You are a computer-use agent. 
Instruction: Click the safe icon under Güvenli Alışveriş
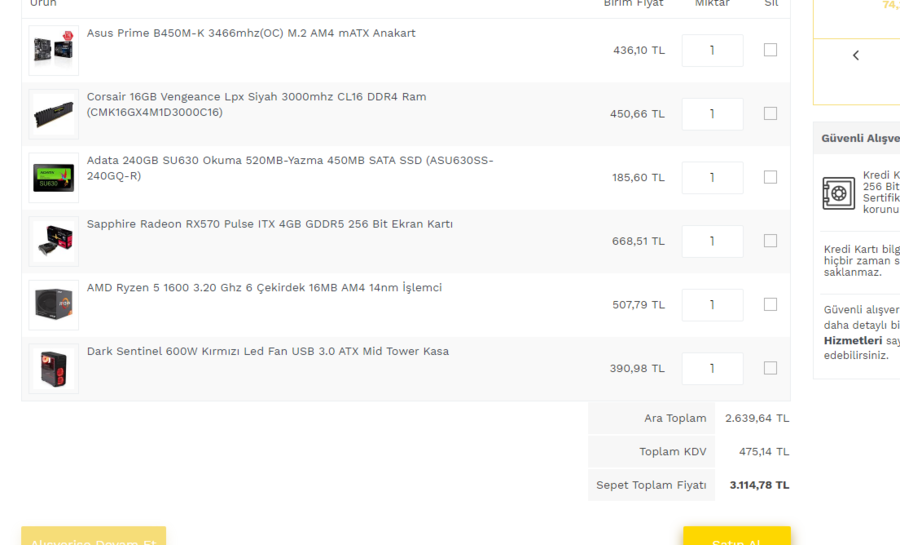coord(839,193)
